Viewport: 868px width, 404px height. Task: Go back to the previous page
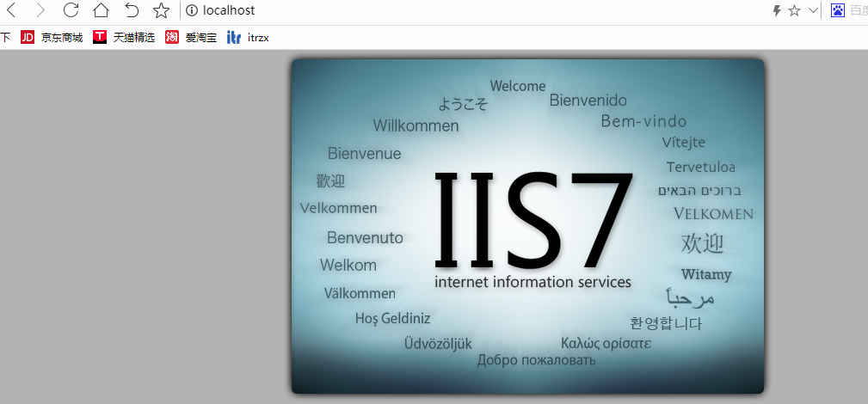(x=10, y=10)
